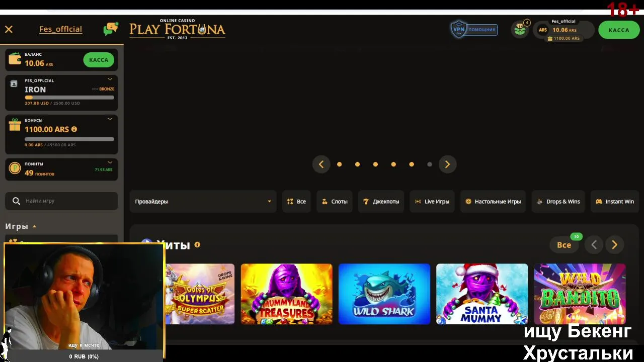Select the fifth banner slide dot
Viewport: 644px width, 362px height.
412,164
